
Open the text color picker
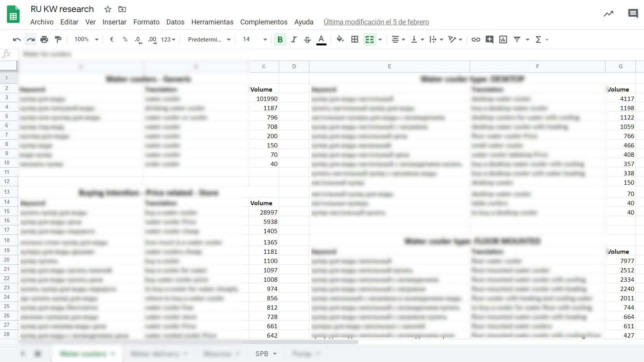(x=321, y=40)
